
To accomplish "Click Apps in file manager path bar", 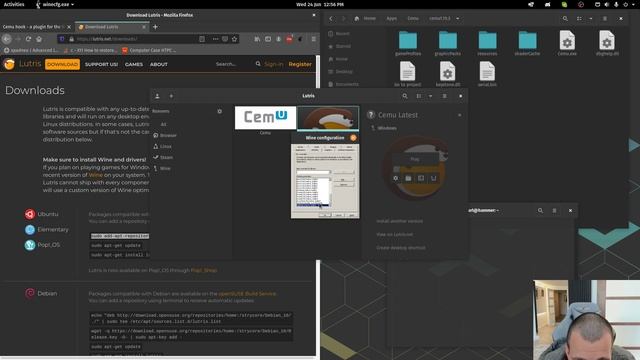I will [x=391, y=18].
